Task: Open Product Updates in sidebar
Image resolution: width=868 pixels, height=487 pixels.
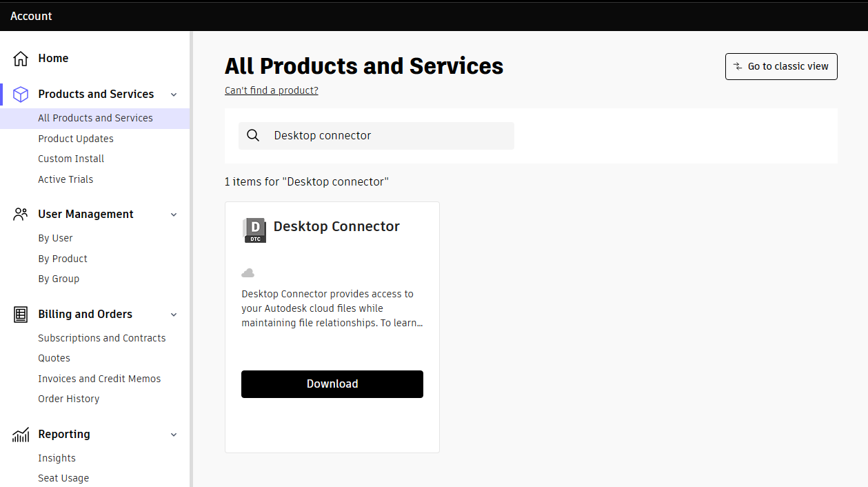Action: pyautogui.click(x=76, y=139)
